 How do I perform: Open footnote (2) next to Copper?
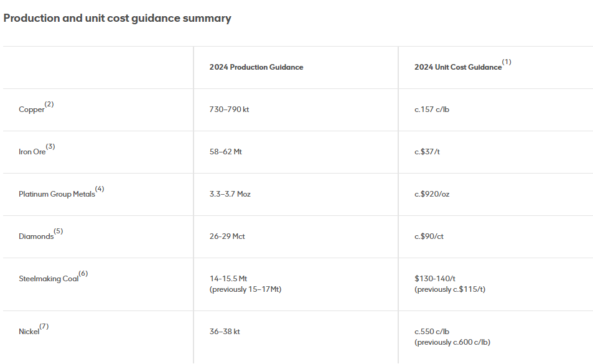tap(49, 105)
